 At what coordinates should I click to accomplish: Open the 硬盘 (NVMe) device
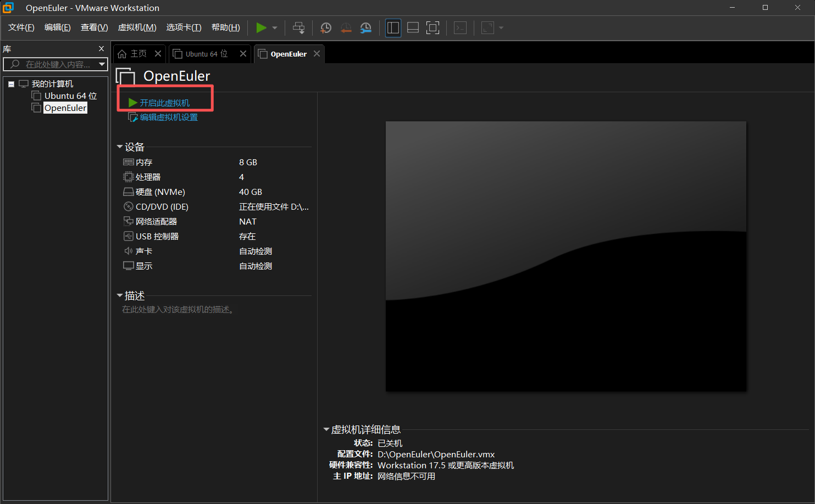160,192
